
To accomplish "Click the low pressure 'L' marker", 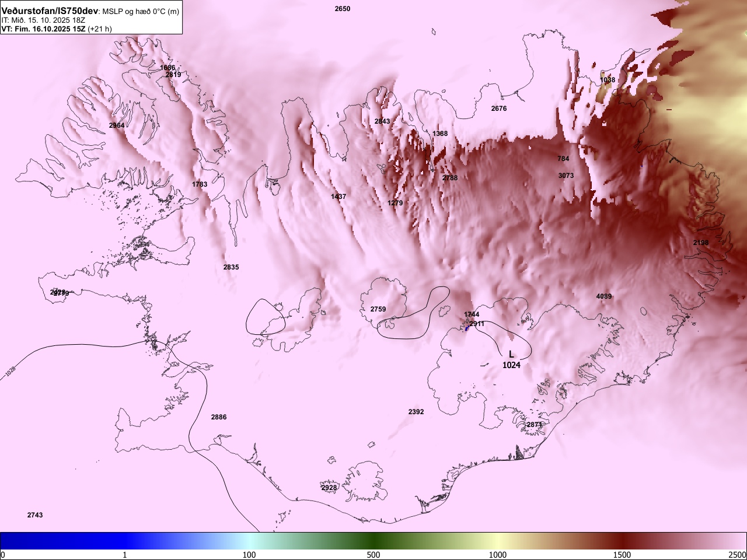I will pyautogui.click(x=511, y=354).
